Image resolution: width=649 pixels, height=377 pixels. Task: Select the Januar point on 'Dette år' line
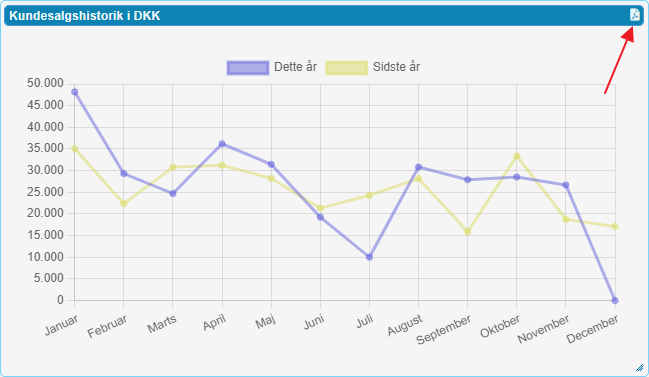[x=75, y=92]
